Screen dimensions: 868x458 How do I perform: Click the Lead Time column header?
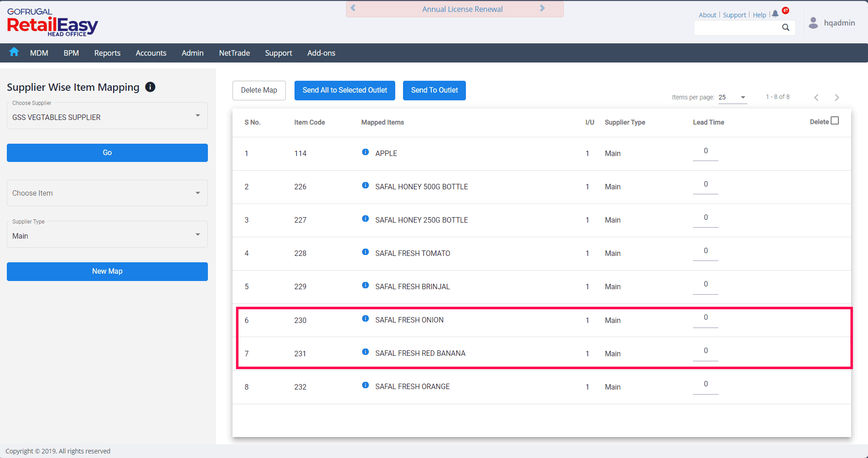pos(708,122)
